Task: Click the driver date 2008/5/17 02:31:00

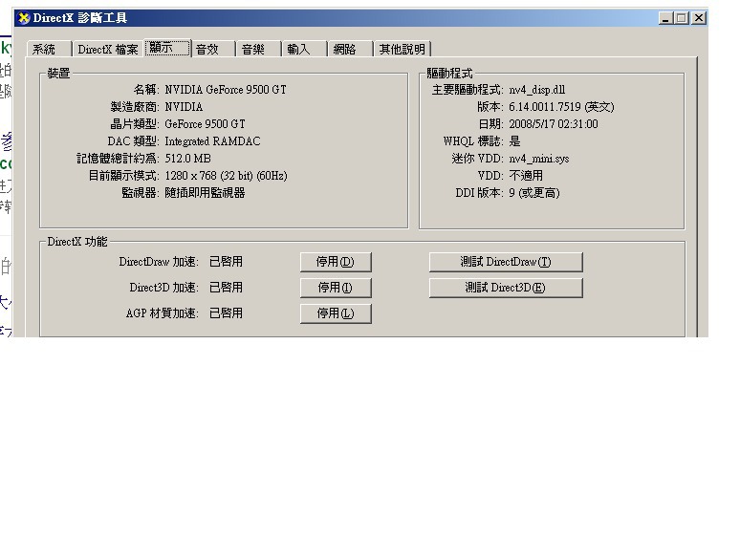Action: (554, 124)
